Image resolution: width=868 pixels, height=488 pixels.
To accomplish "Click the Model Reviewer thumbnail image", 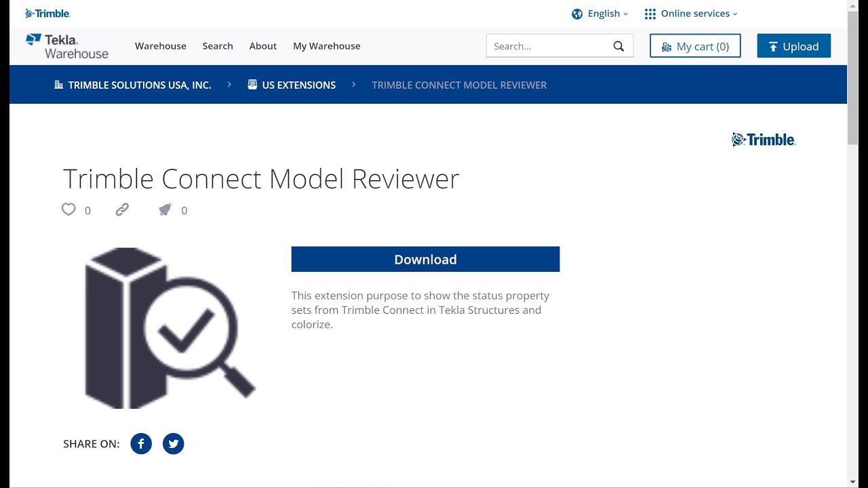I will pyautogui.click(x=170, y=327).
